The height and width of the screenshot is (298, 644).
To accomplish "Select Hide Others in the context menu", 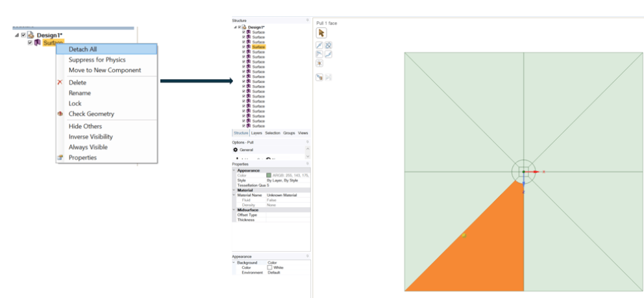I will pyautogui.click(x=85, y=126).
